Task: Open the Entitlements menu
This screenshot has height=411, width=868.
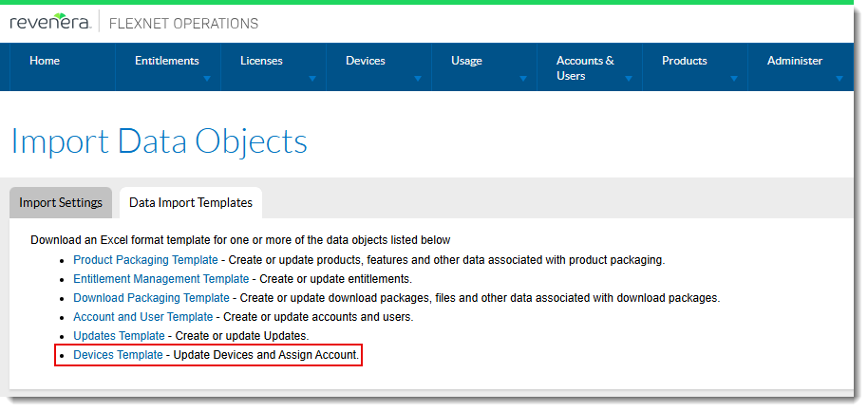Action: pos(166,61)
